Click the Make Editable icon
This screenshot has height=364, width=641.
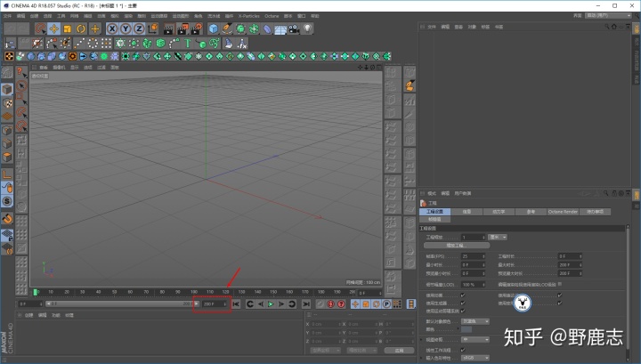pos(7,73)
